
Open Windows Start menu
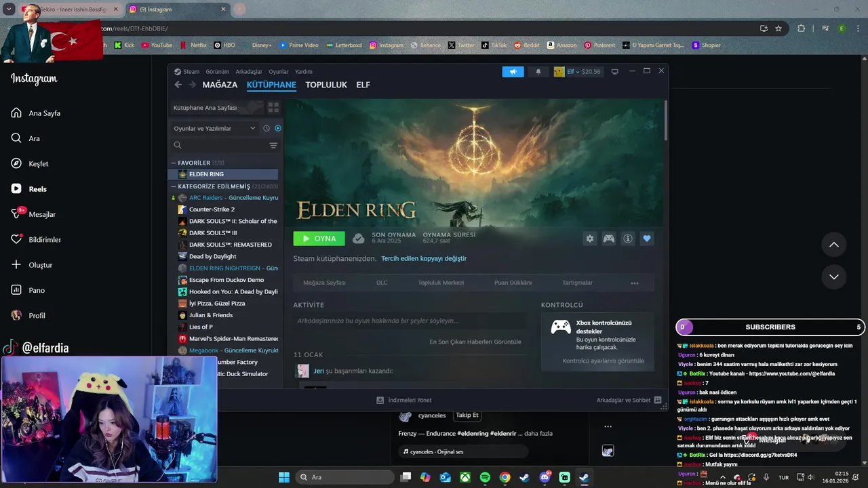pos(284,477)
